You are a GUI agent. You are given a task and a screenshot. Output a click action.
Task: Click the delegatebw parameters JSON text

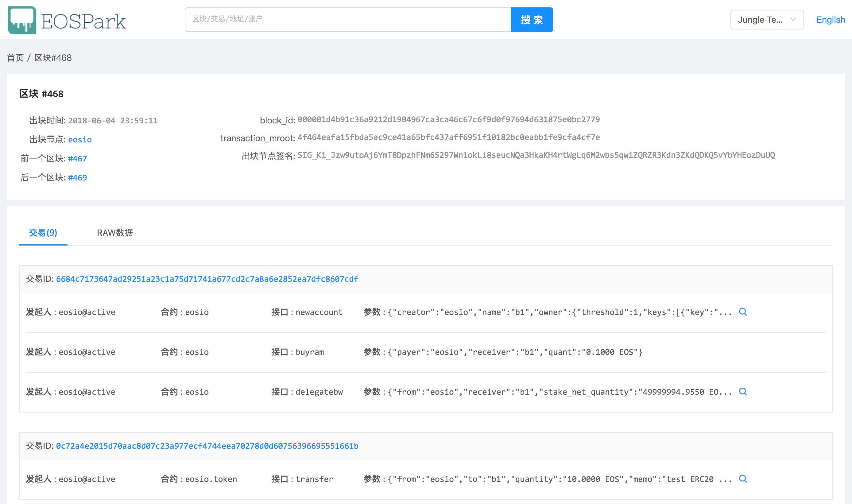coord(560,392)
